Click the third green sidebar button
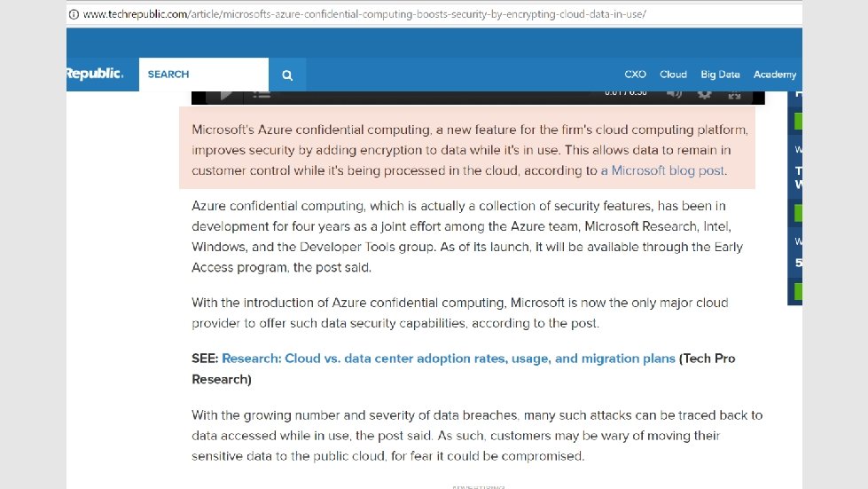Screen dimensions: 868x489 tap(798, 291)
